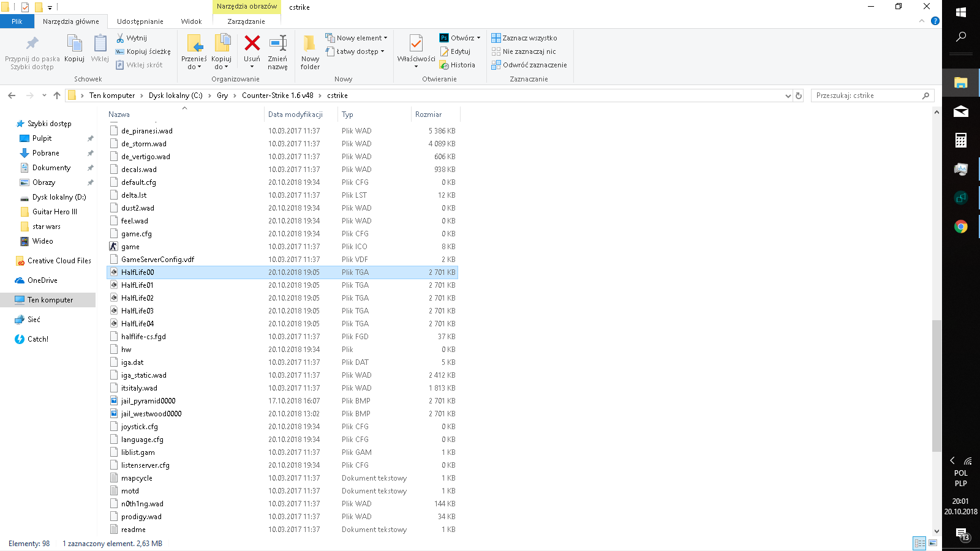Open Google Chrome from the taskbar
This screenshot has width=980, height=551.
coord(960,227)
